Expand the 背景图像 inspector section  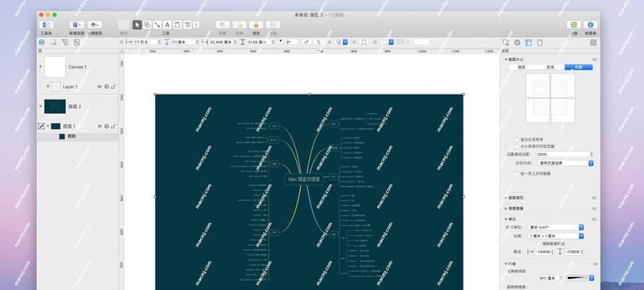point(506,208)
